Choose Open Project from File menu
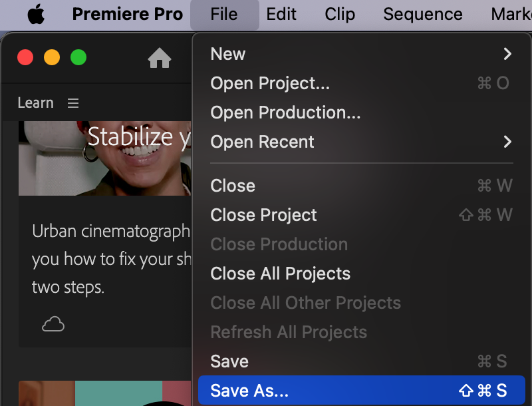 click(x=270, y=83)
